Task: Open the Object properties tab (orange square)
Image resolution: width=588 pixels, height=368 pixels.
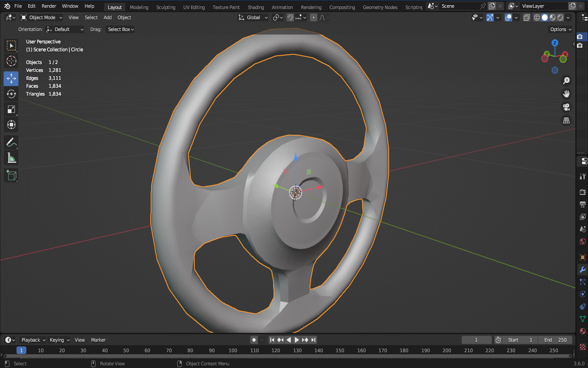Action: 583,257
